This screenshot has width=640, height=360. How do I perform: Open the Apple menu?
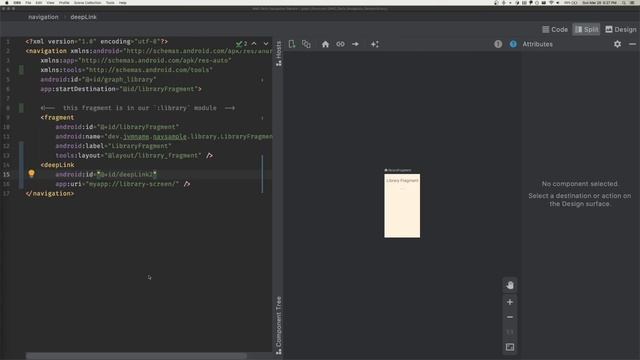point(7,2)
